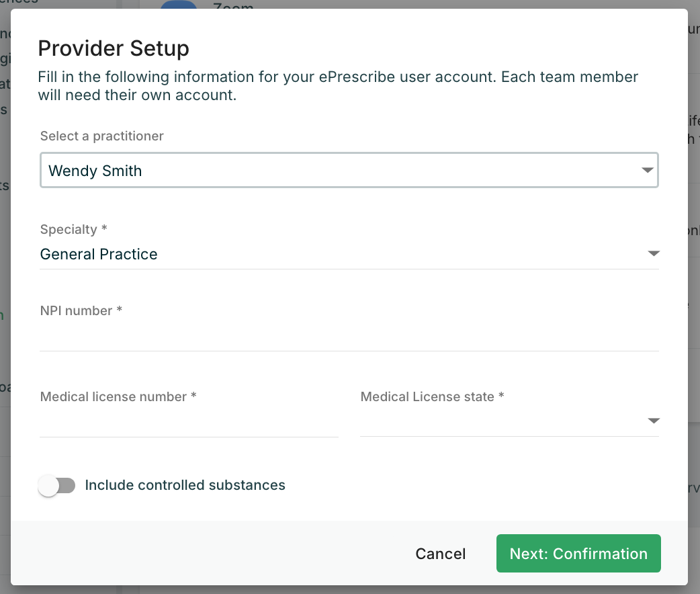Open the Select a practitioner dropdown
700x594 pixels.
[x=349, y=170]
